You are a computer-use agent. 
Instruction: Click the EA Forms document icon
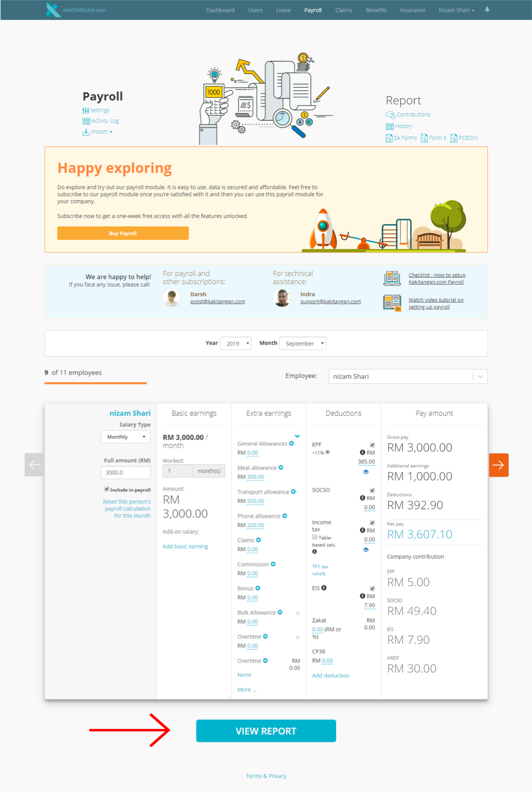tap(389, 138)
